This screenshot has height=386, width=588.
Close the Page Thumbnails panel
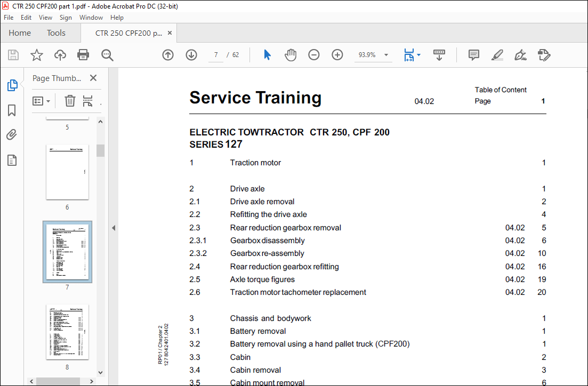tap(93, 78)
